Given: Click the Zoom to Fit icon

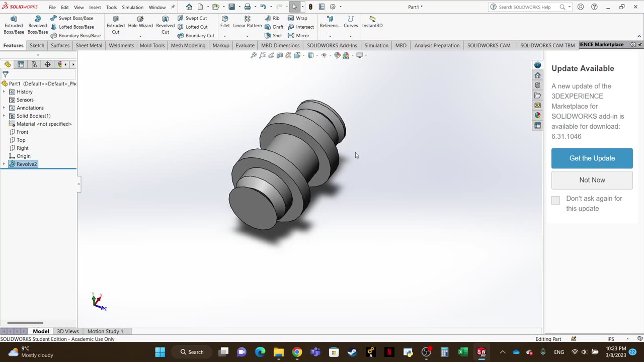Looking at the screenshot, I should (254, 55).
